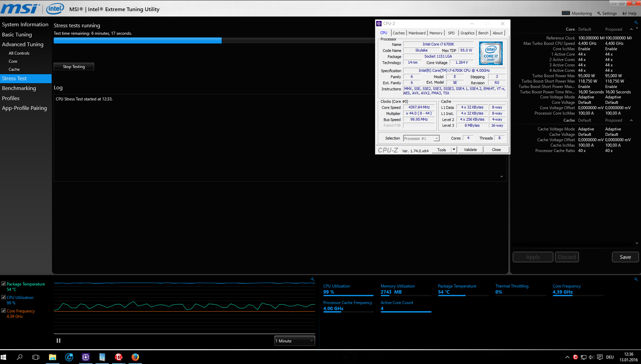The image size is (641, 364).
Task: Click the CPU-Z window title icon
Action: [379, 24]
